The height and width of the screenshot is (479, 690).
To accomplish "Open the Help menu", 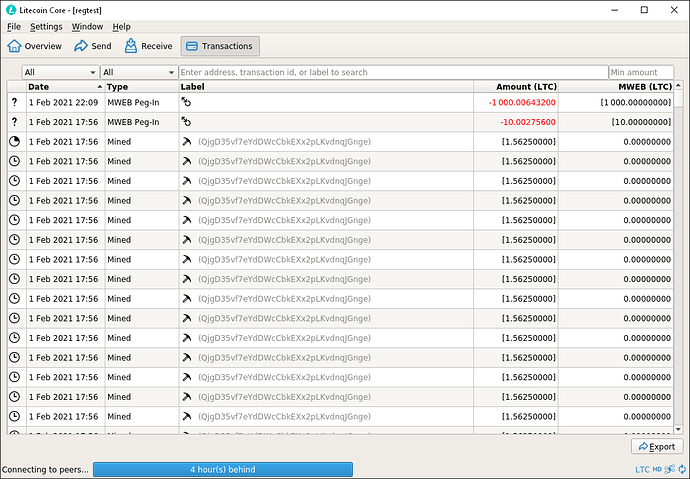I will pyautogui.click(x=121, y=27).
